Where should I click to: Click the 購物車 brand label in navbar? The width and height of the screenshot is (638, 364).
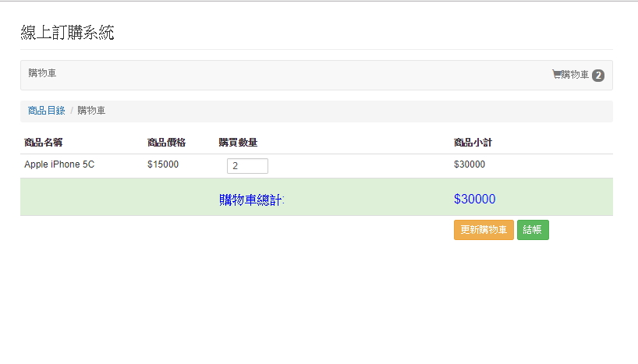[42, 73]
